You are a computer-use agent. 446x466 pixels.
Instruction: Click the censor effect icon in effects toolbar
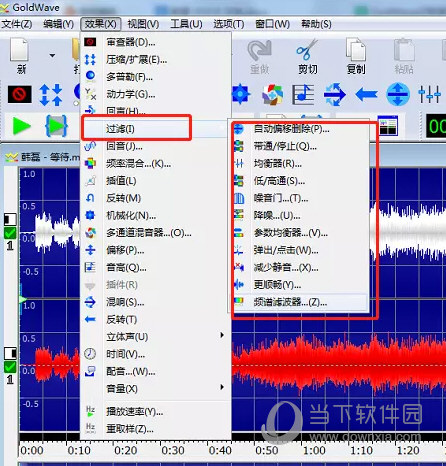coord(20,94)
